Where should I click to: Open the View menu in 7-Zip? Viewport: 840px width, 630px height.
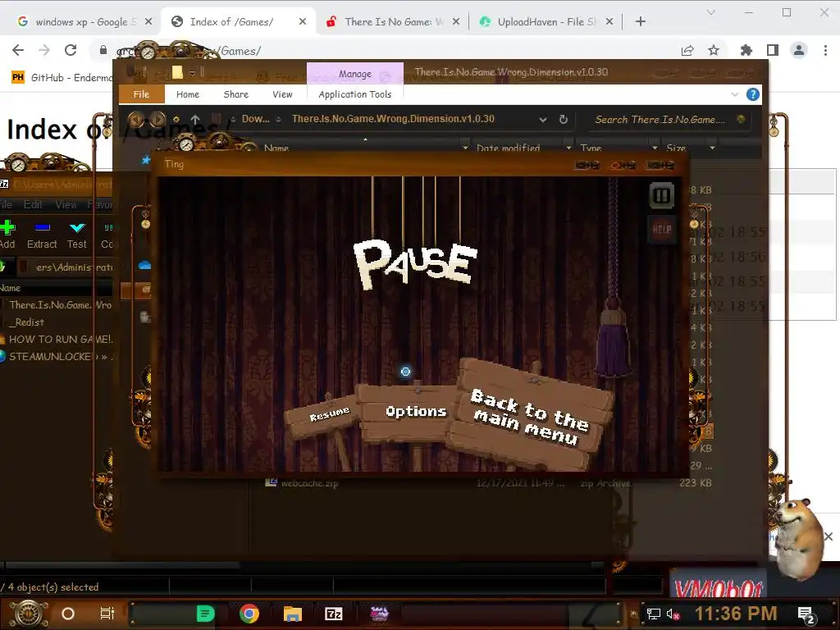pos(66,204)
